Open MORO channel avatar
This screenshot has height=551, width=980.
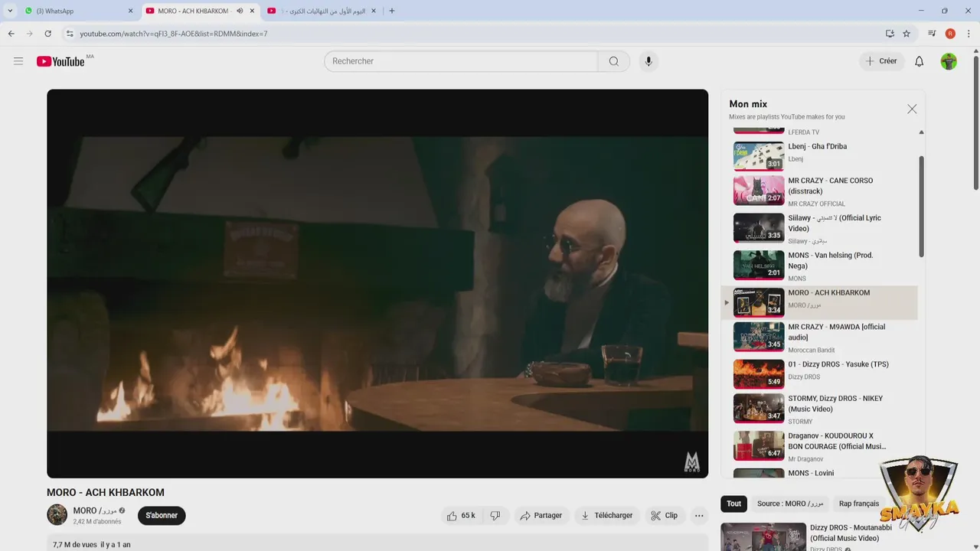point(57,515)
